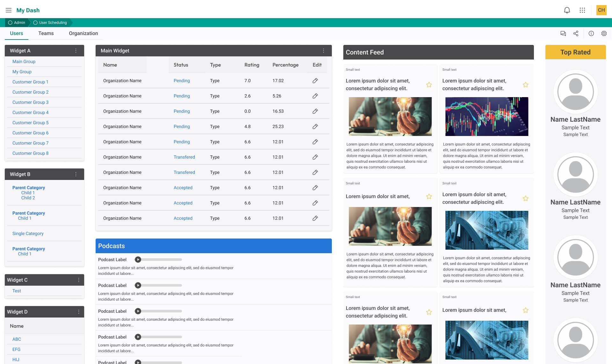The height and width of the screenshot is (364, 612).
Task: Open the hamburger navigation menu
Action: [9, 10]
